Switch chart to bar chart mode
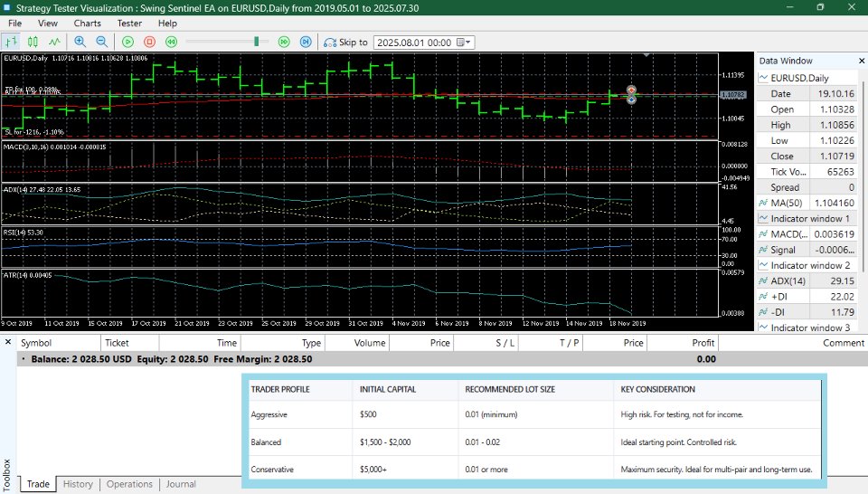The image size is (868, 494). [11, 43]
